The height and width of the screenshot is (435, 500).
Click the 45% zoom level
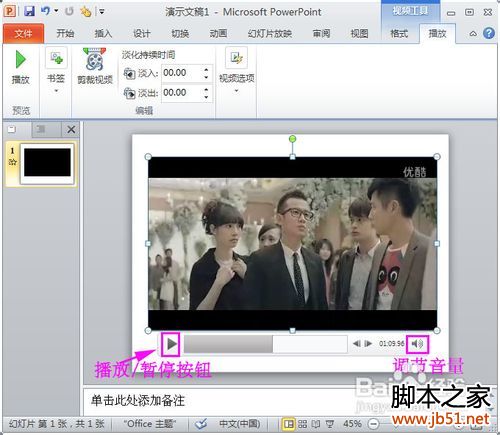click(x=352, y=424)
